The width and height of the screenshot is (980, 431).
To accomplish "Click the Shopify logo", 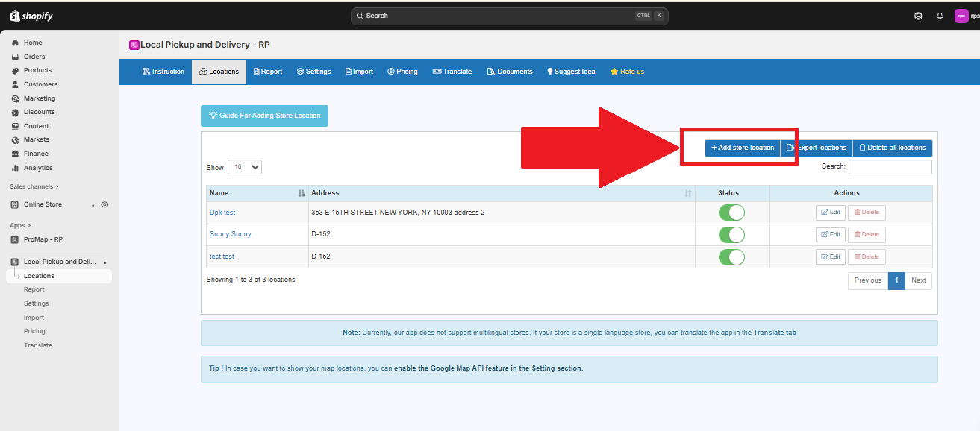I will [31, 16].
